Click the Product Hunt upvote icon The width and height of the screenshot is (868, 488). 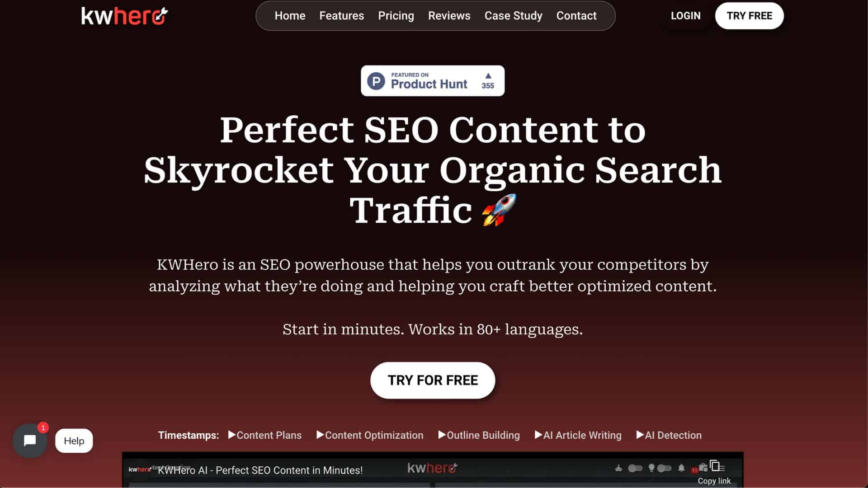pyautogui.click(x=488, y=75)
